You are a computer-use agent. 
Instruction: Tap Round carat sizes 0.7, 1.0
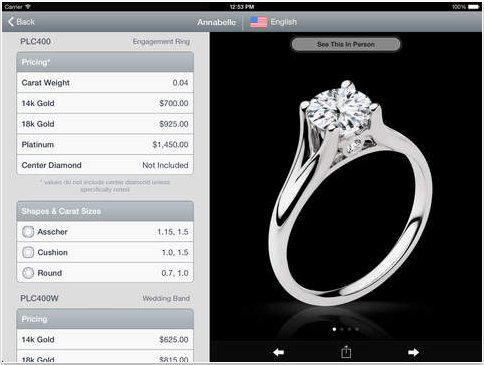175,273
